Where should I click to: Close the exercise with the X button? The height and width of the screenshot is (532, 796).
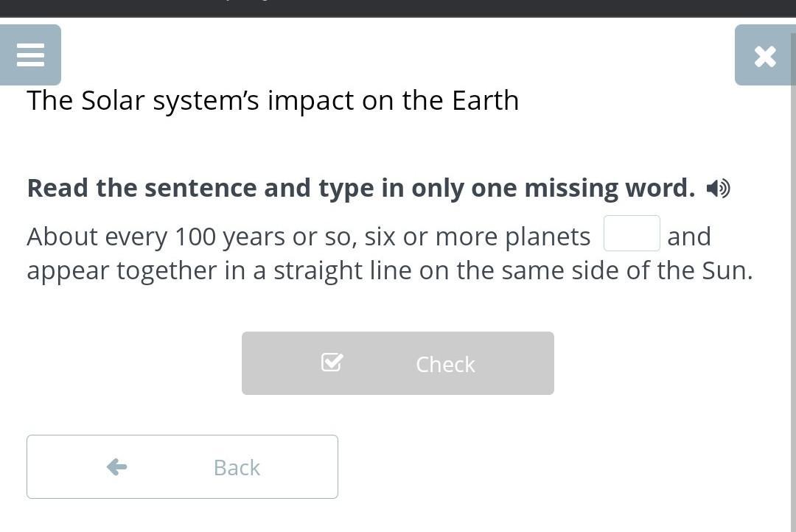(x=765, y=56)
